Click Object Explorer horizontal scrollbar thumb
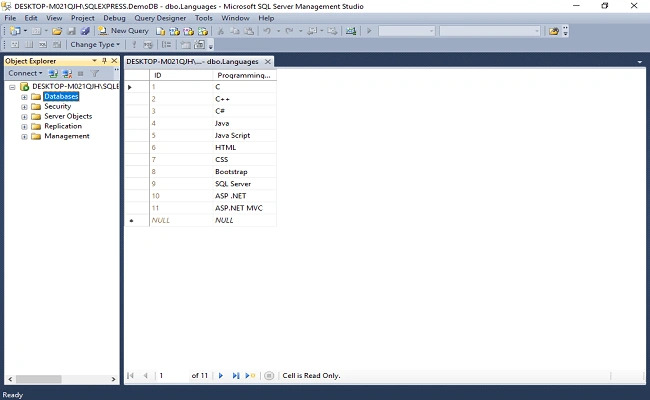The image size is (650, 400). point(39,379)
